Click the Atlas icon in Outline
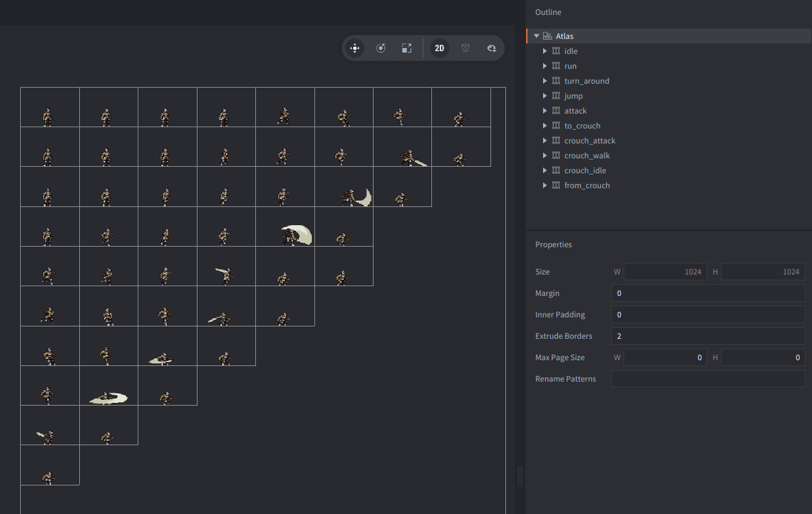 point(548,36)
